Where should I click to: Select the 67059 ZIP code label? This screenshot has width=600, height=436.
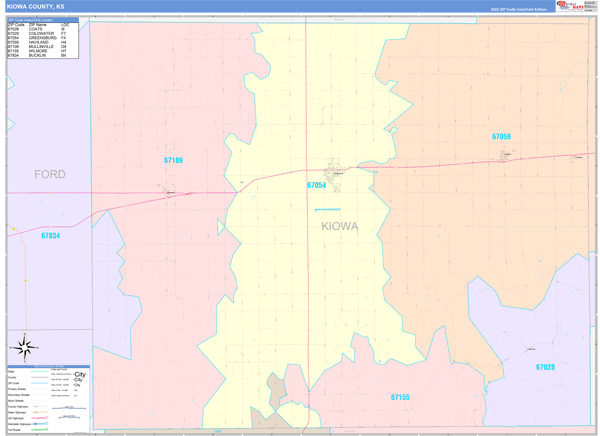coord(501,137)
